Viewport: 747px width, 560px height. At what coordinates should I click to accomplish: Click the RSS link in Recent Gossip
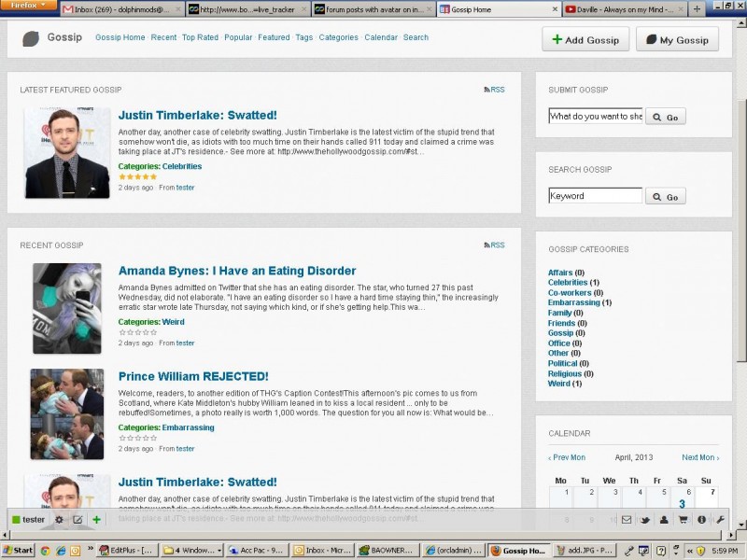coord(494,245)
